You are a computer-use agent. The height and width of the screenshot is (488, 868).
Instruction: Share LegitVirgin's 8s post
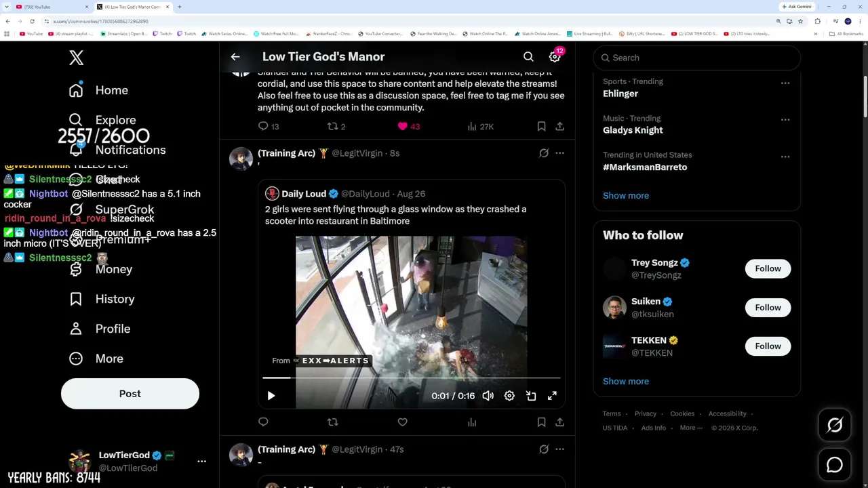click(x=559, y=422)
